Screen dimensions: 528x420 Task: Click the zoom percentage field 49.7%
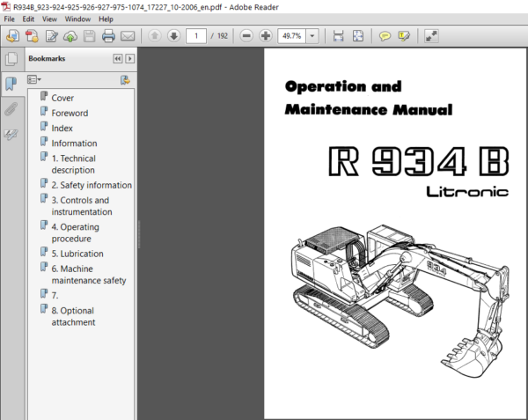291,36
